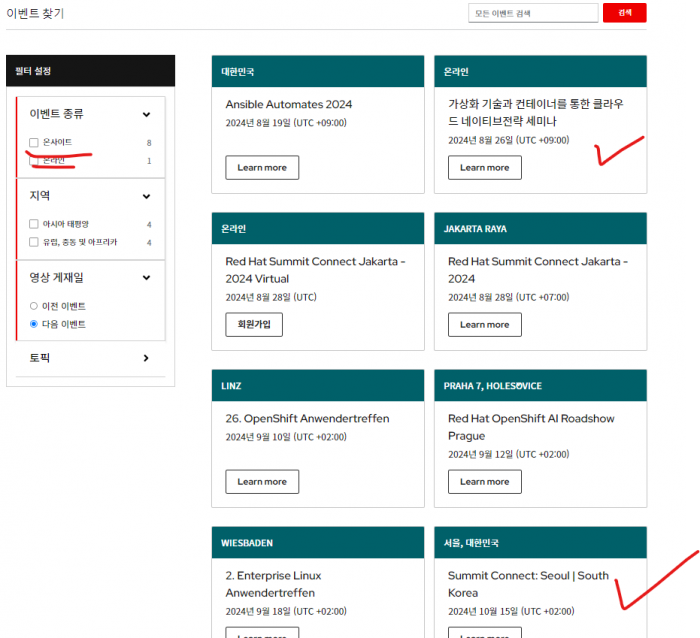Check the 온사이트 event type checkbox
Screen dimensions: 700x638
[33, 142]
